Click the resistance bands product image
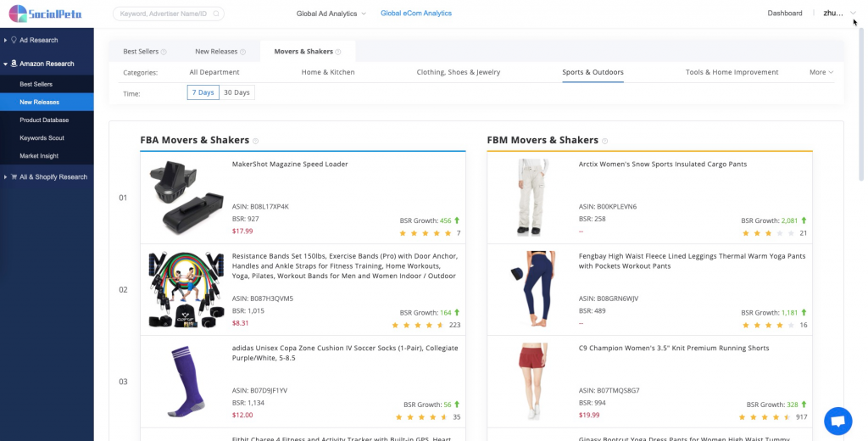The width and height of the screenshot is (868, 441). pos(186,289)
